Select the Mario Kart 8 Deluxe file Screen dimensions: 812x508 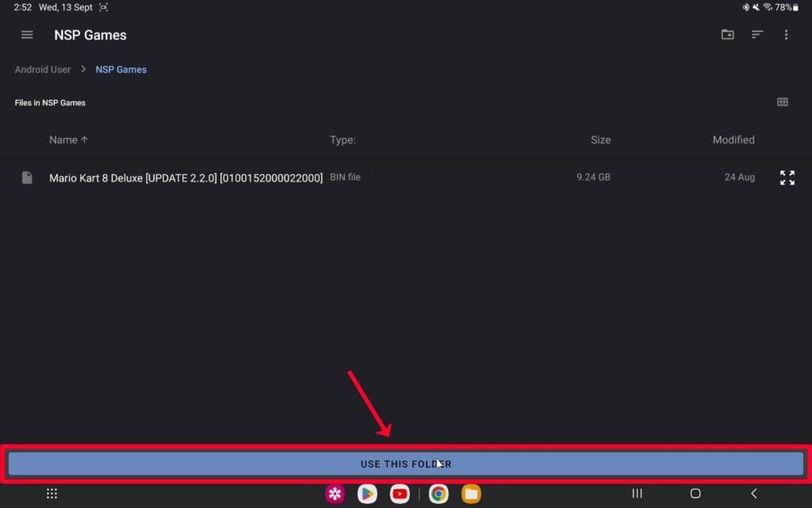pyautogui.click(x=186, y=178)
